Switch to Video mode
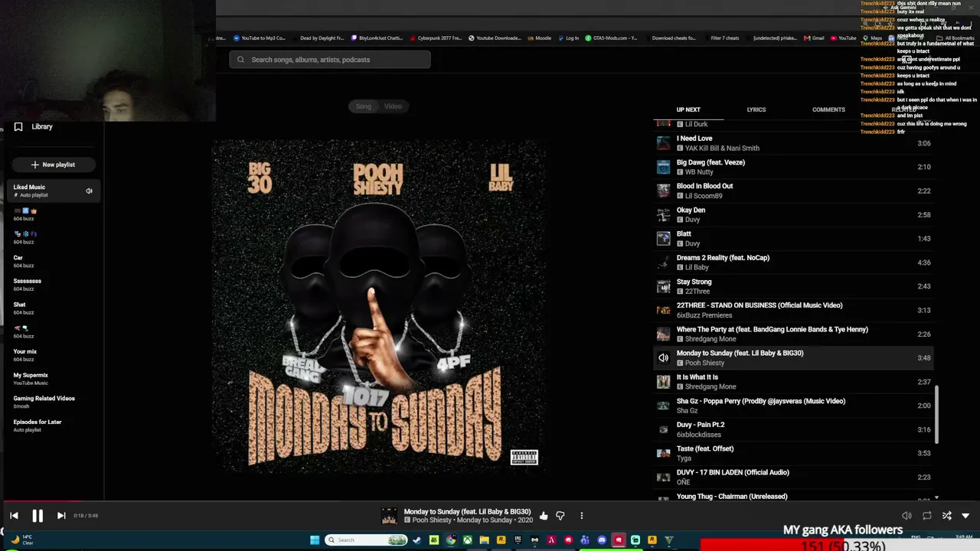 393,106
